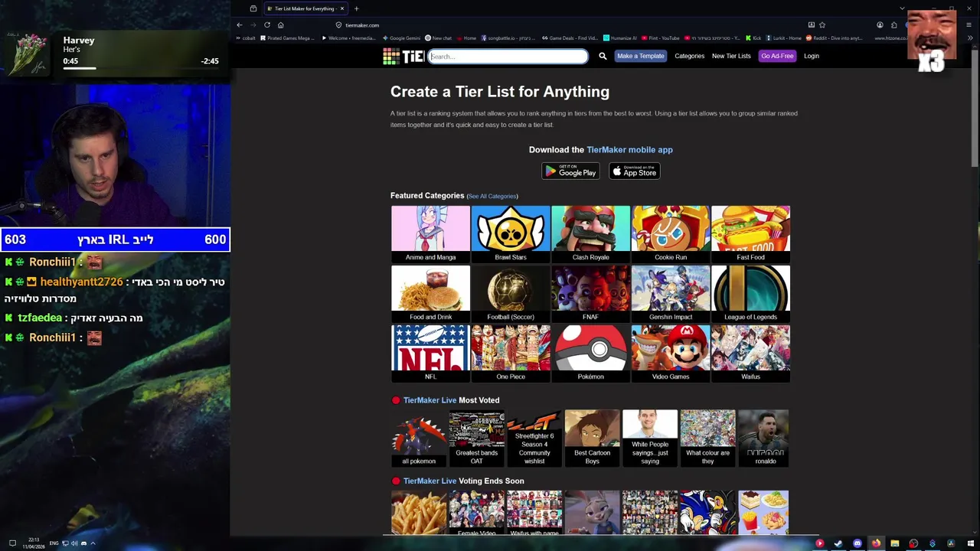Open the Reddit bookmark
Image resolution: width=980 pixels, height=551 pixels.
click(x=834, y=37)
